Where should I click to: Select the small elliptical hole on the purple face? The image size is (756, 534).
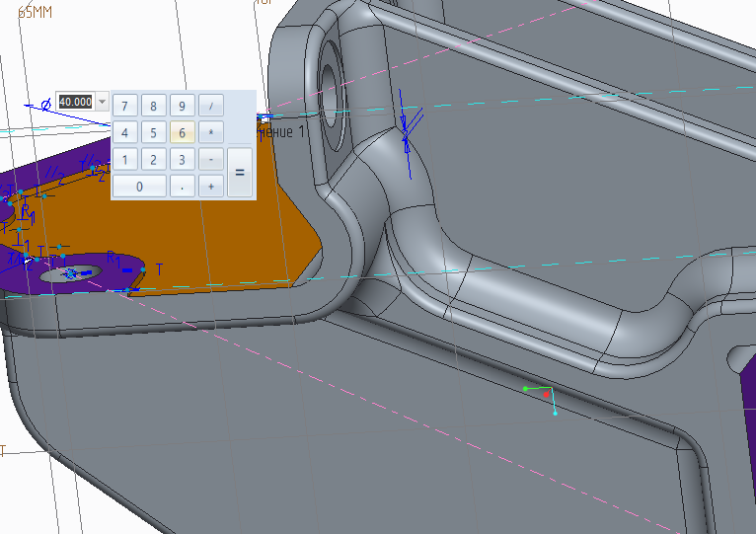tap(71, 273)
